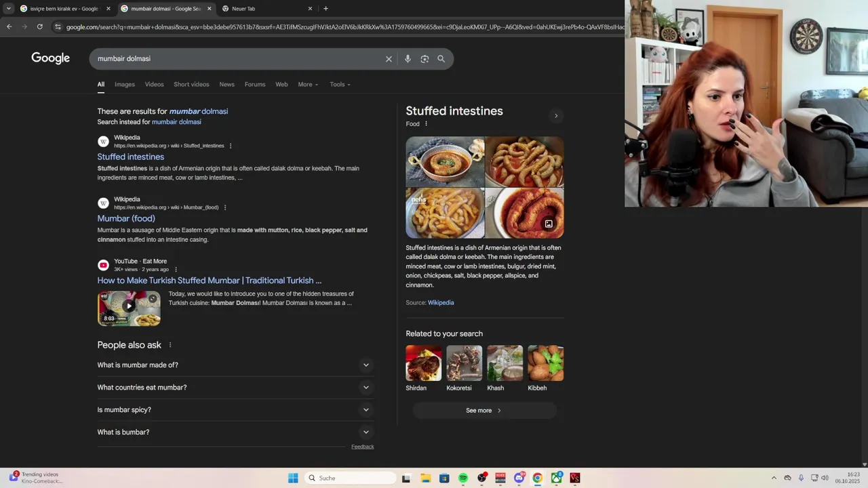Click the Google logo
The width and height of the screenshot is (868, 488).
pyautogui.click(x=50, y=58)
